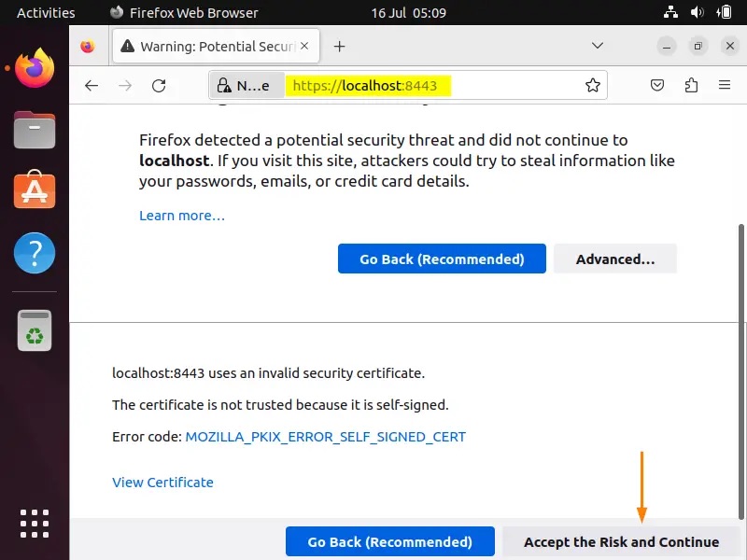Expand the list all tabs chevron
747x560 pixels.
(599, 46)
